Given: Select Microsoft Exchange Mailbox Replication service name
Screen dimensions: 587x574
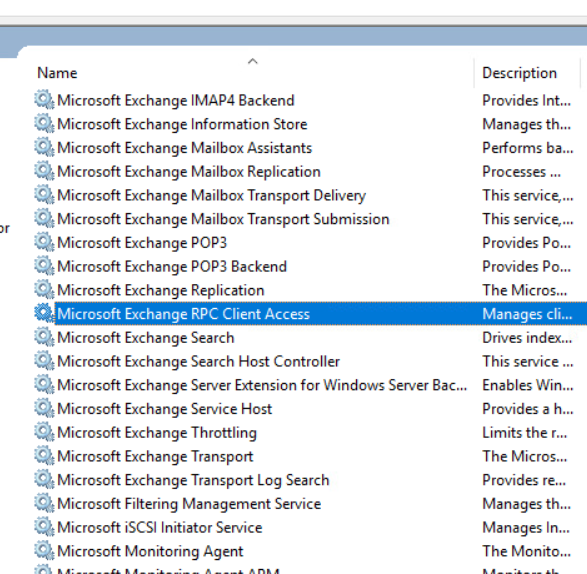Looking at the screenshot, I should pos(189,171).
